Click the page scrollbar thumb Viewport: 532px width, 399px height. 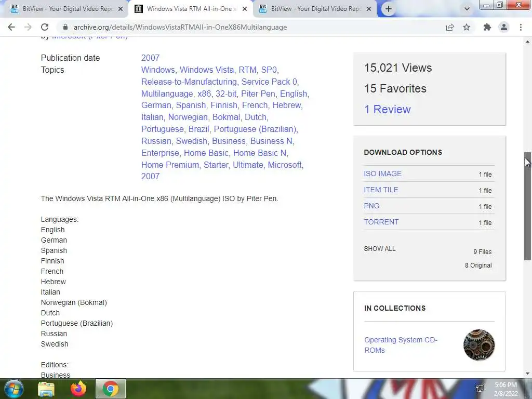[x=527, y=206]
